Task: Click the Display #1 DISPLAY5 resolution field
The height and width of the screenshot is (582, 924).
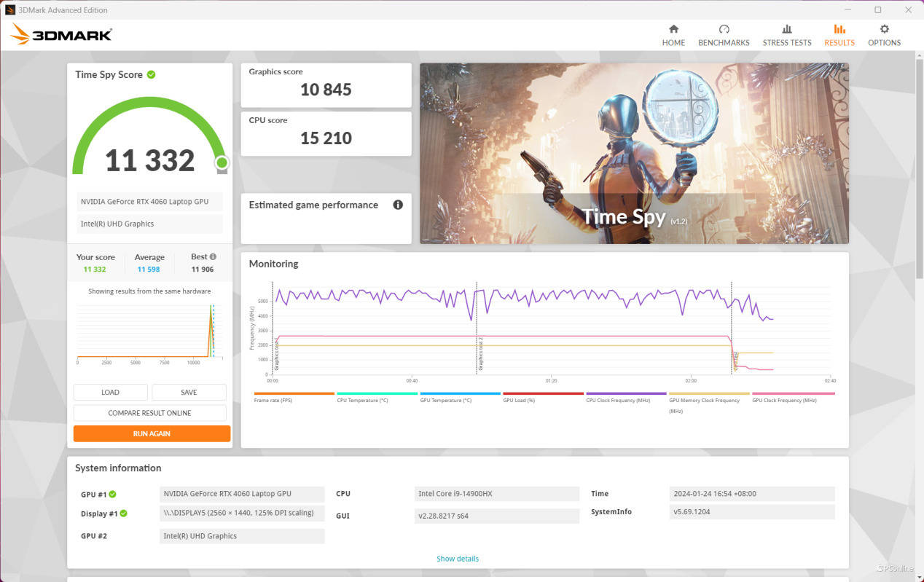Action: click(242, 513)
